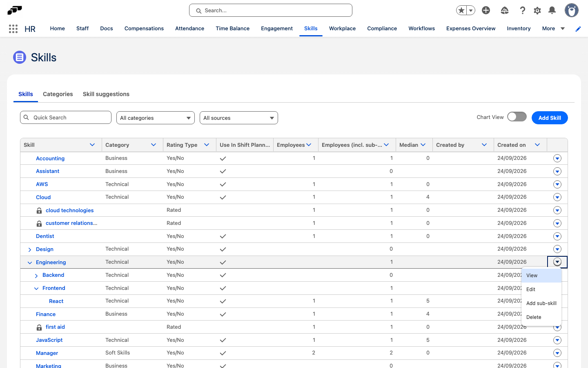The width and height of the screenshot is (588, 368).
Task: Go to the Compensations nav tab
Action: click(144, 29)
